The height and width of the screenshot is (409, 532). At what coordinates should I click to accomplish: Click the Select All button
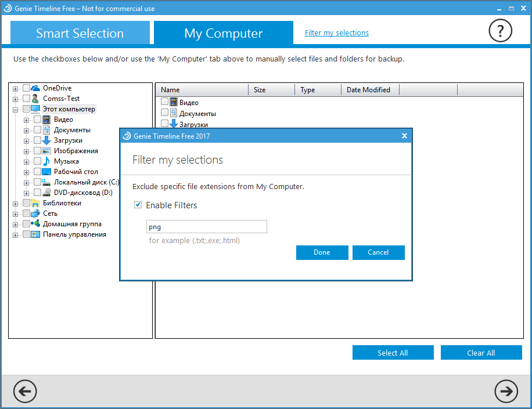[x=393, y=353]
